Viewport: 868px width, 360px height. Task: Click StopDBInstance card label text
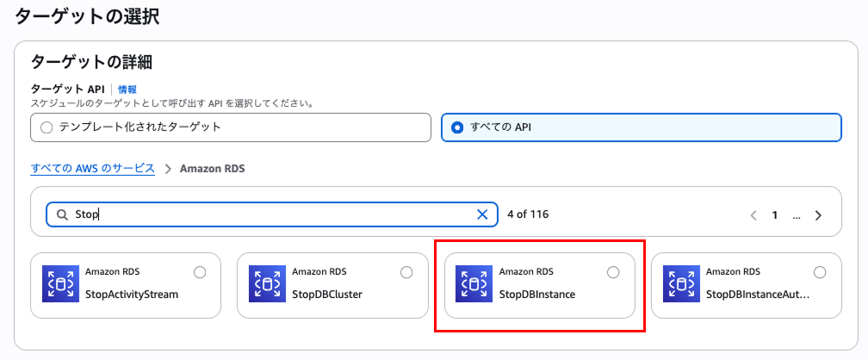(537, 295)
